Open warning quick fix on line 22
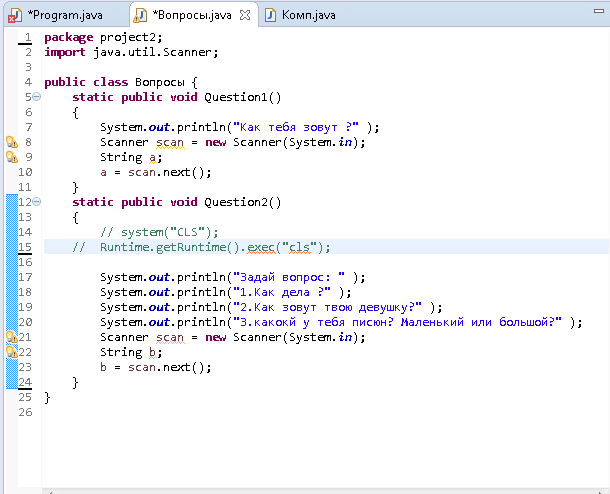This screenshot has height=494, width=610. coord(12,352)
